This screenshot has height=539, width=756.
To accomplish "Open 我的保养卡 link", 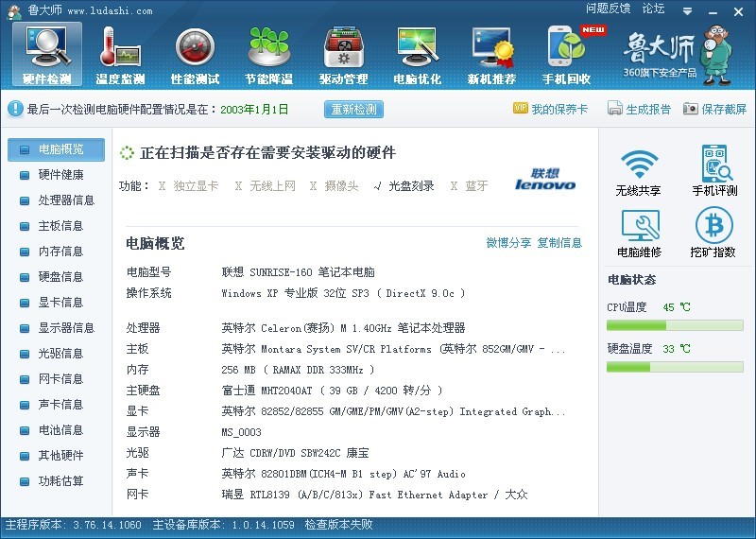I will click(559, 109).
